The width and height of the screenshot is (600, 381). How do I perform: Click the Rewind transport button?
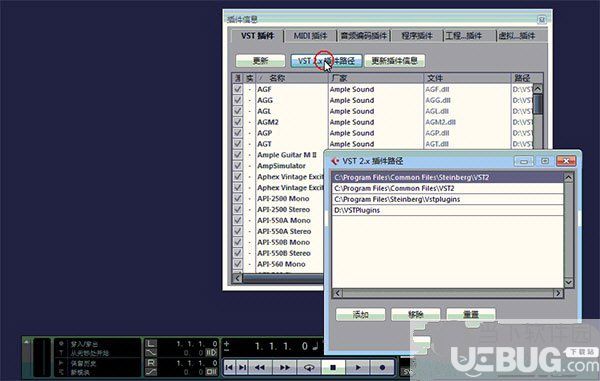click(x=260, y=367)
